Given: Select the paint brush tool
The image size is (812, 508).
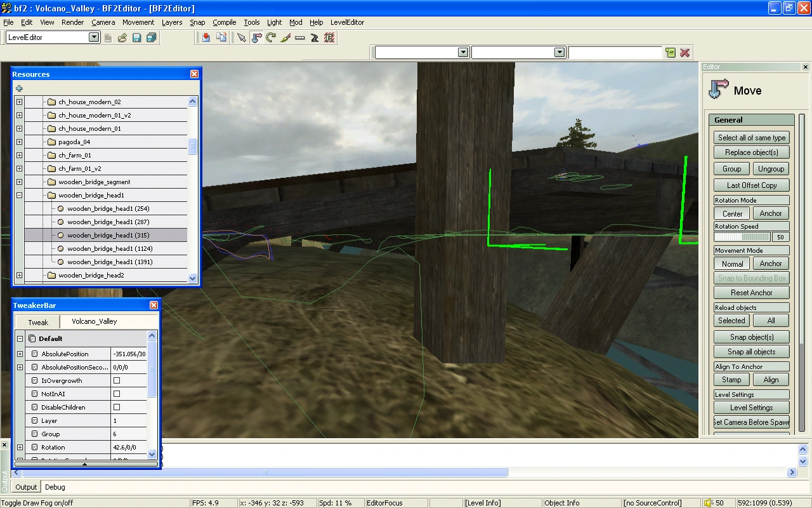Looking at the screenshot, I should [x=285, y=38].
